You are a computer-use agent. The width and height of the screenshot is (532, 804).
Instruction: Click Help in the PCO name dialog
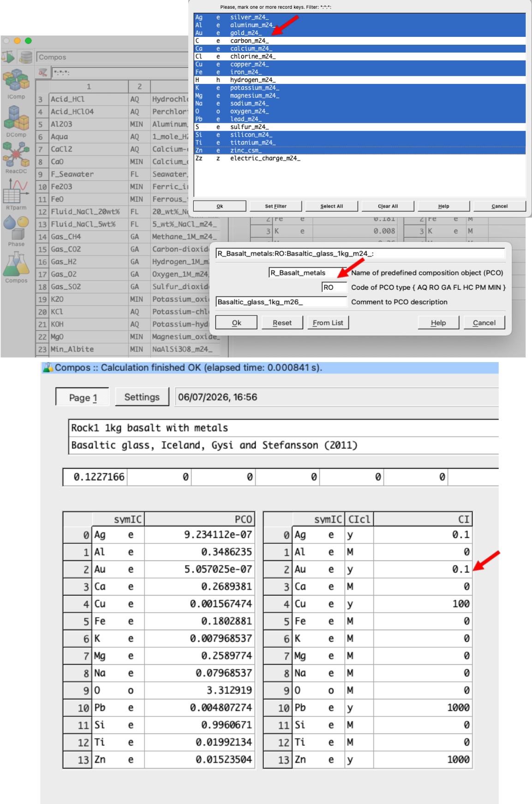(438, 323)
